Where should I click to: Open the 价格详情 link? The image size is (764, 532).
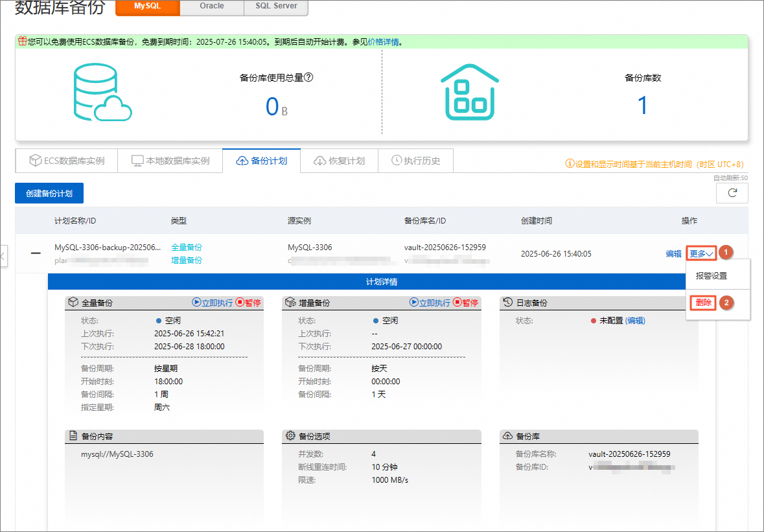[384, 42]
